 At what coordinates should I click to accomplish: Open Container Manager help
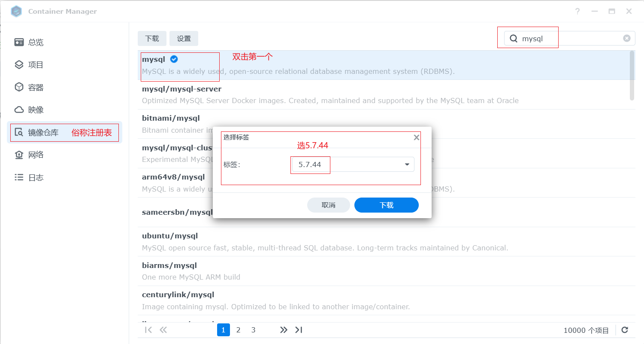click(x=577, y=11)
